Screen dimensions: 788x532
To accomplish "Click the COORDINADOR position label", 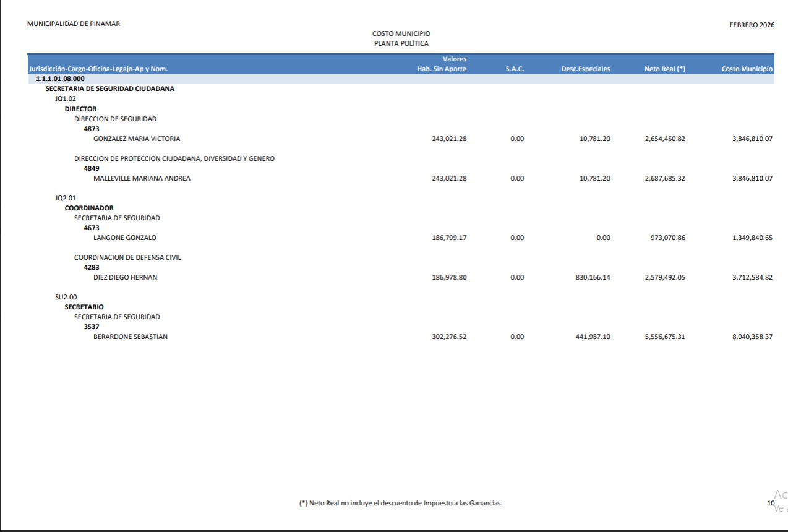I will coord(89,208).
